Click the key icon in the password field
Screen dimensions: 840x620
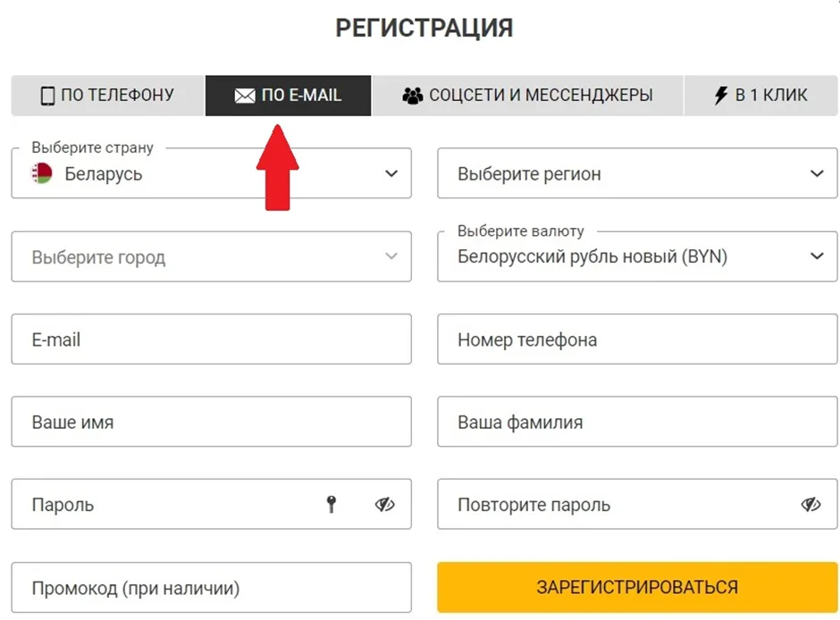click(332, 504)
